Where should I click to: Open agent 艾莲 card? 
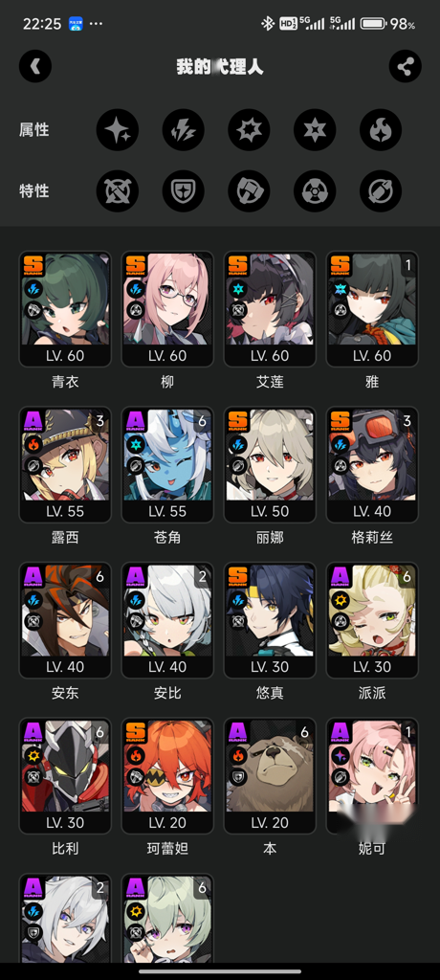(270, 309)
